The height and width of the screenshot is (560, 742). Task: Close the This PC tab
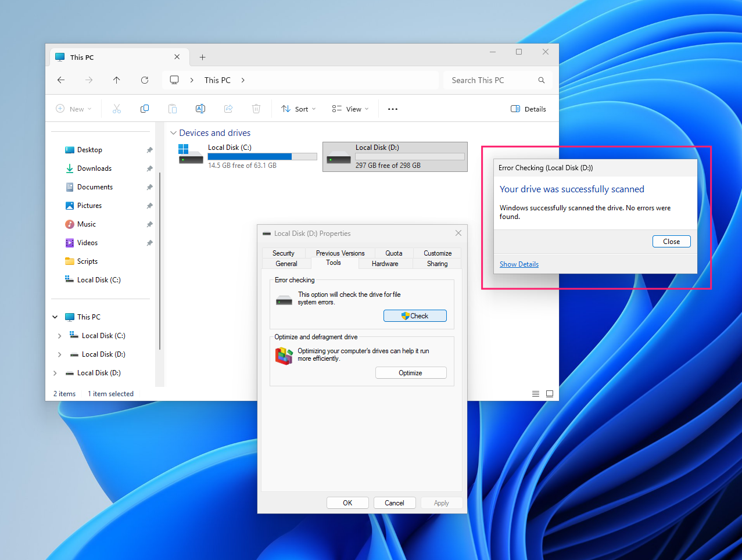pos(177,57)
